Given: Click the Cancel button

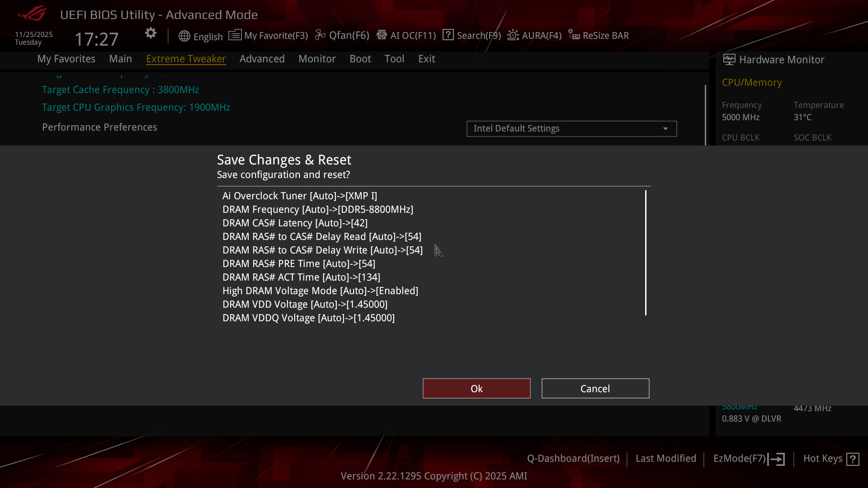Looking at the screenshot, I should [595, 389].
